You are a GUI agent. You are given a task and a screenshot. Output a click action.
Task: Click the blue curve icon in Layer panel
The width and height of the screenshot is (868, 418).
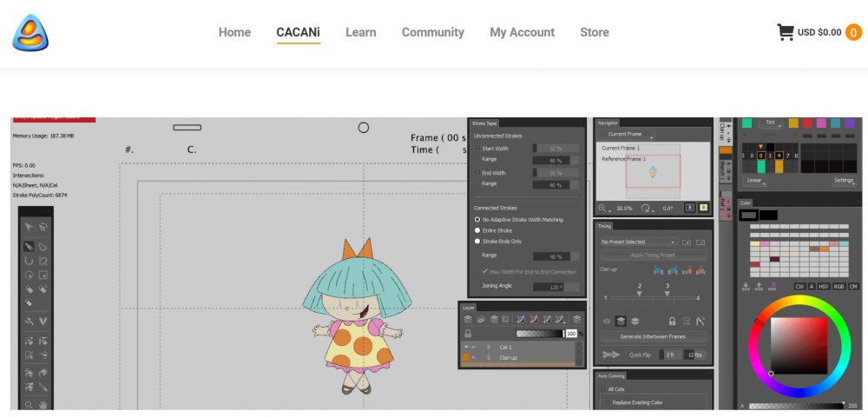(520, 319)
